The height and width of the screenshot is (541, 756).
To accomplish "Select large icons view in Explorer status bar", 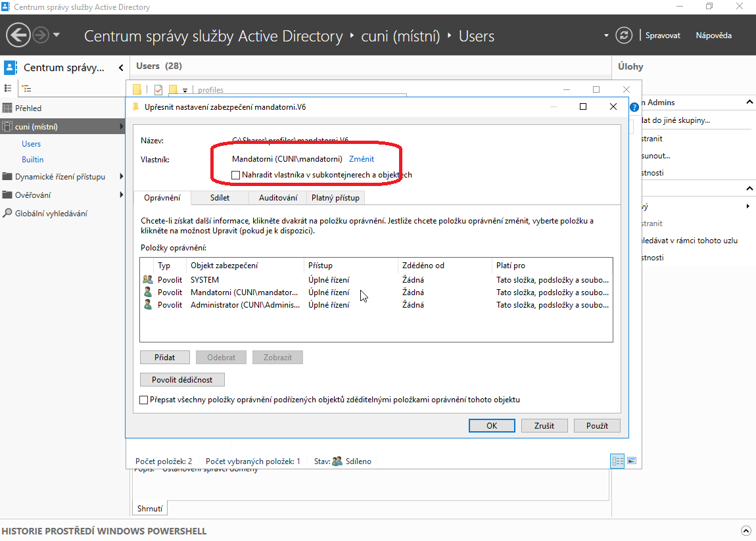I will coord(632,461).
